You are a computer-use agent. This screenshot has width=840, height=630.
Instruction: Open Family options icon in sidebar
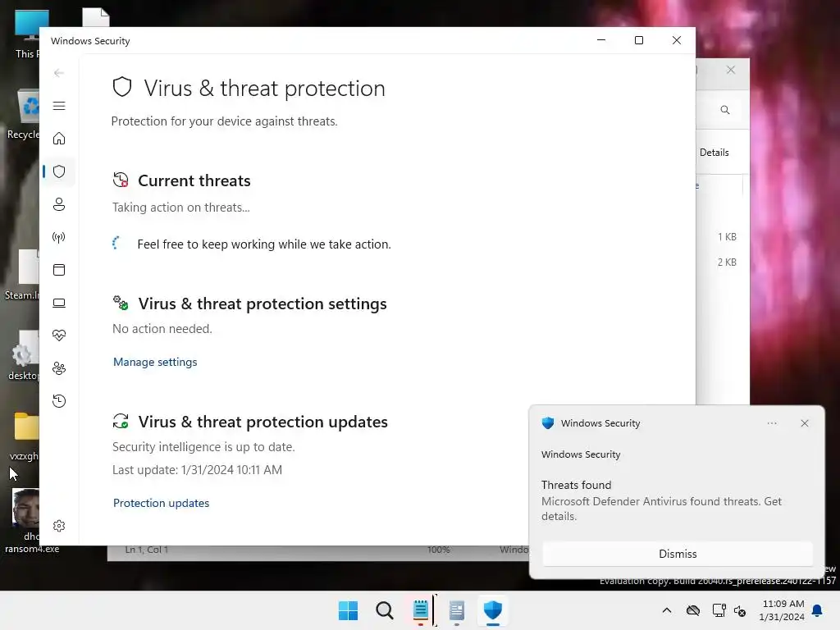(x=59, y=368)
